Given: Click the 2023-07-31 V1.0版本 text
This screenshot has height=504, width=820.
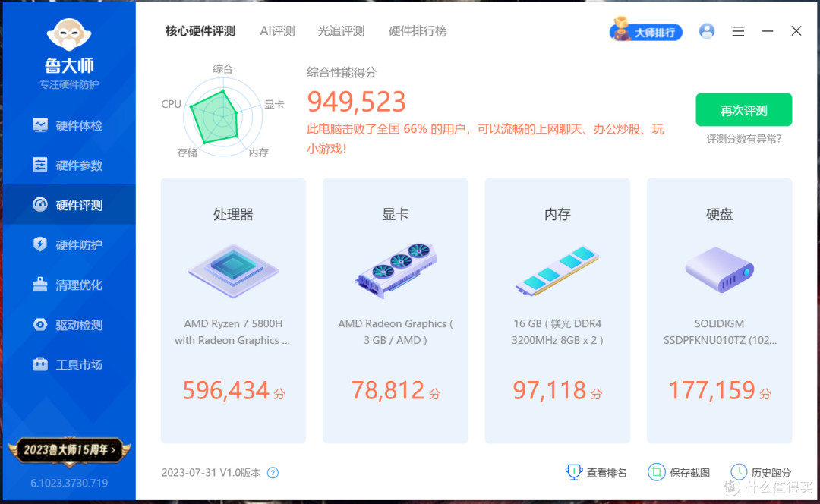Looking at the screenshot, I should point(211,473).
